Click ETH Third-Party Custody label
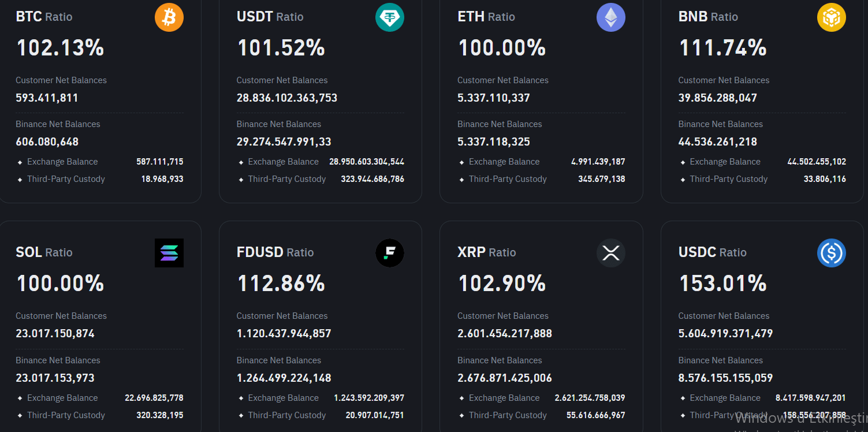This screenshot has width=868, height=432. pyautogui.click(x=508, y=179)
